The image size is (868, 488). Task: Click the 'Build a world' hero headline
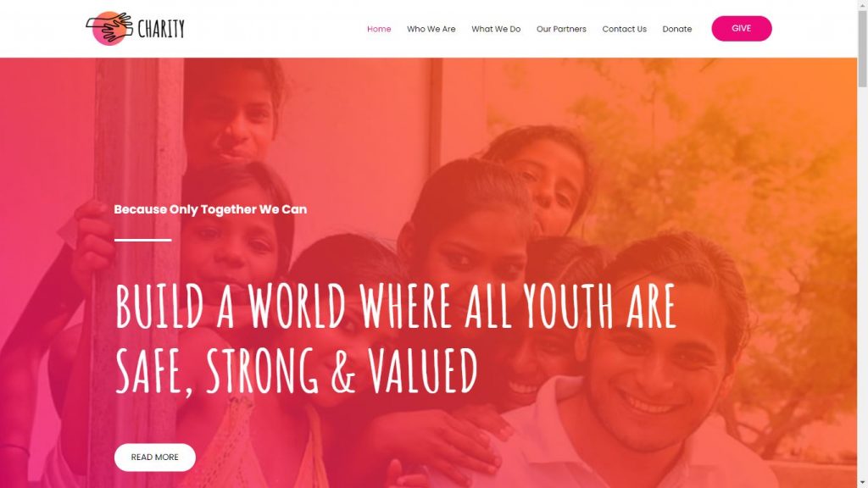coord(395,306)
